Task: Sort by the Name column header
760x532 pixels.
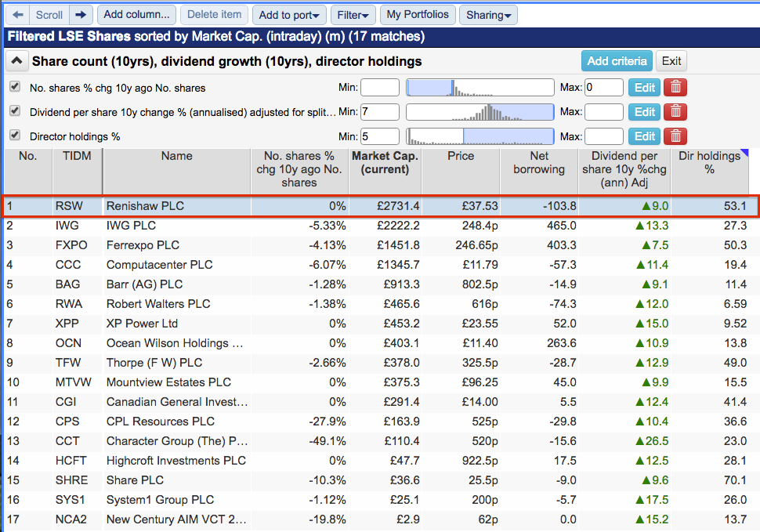Action: click(177, 171)
